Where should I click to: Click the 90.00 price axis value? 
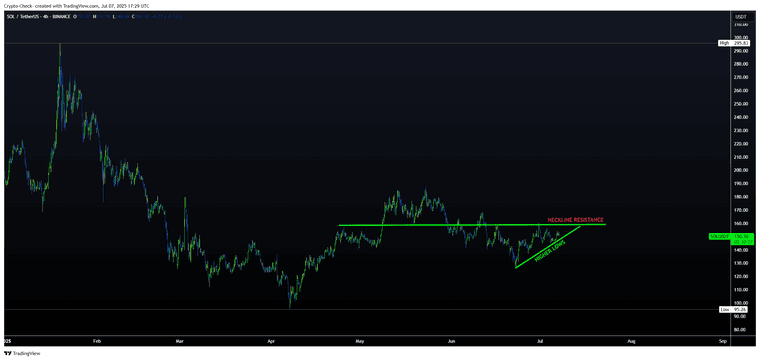(740, 316)
